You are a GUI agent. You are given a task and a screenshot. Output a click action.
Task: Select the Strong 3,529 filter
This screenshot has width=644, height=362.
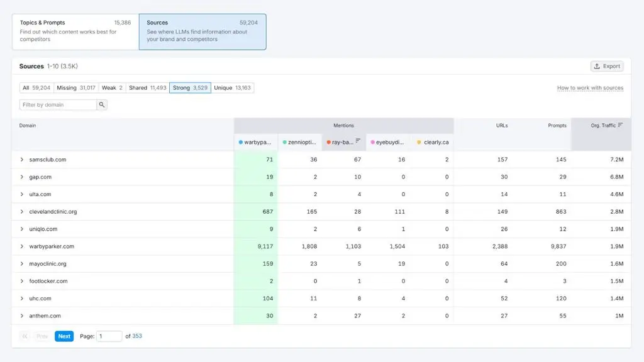[x=190, y=88]
